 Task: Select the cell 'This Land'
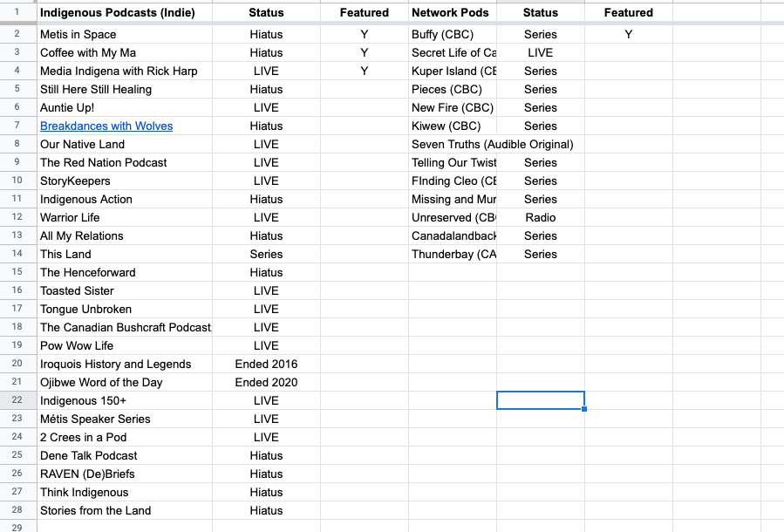(x=125, y=254)
